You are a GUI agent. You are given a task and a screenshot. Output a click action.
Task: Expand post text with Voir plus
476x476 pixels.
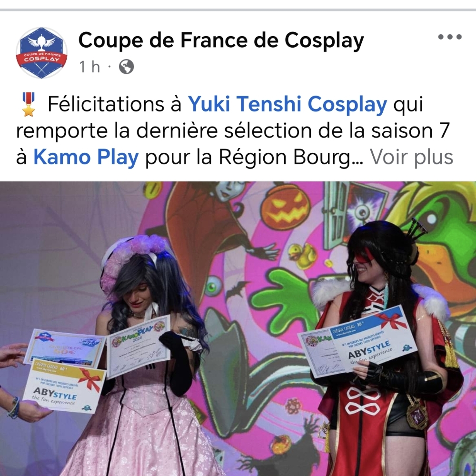(411, 157)
